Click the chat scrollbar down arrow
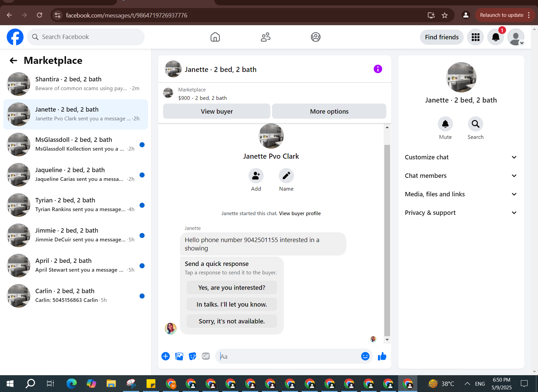538x392 pixels. click(387, 340)
